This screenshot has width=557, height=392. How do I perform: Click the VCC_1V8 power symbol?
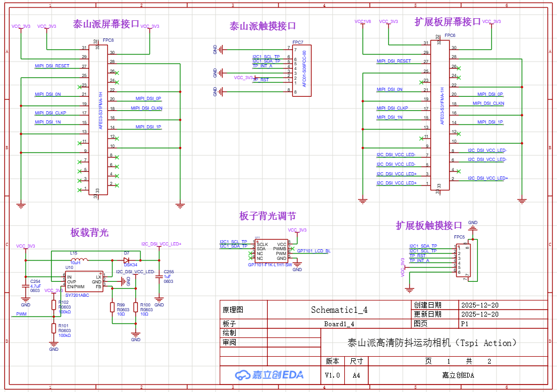(362, 22)
